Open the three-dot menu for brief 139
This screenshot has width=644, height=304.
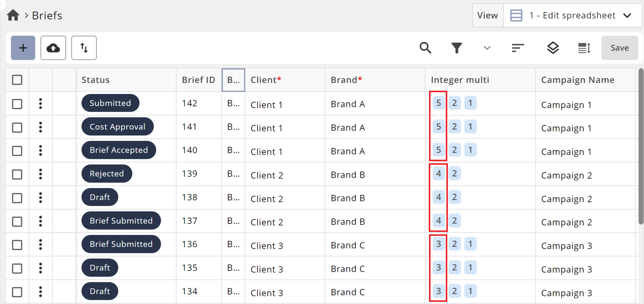tap(41, 174)
